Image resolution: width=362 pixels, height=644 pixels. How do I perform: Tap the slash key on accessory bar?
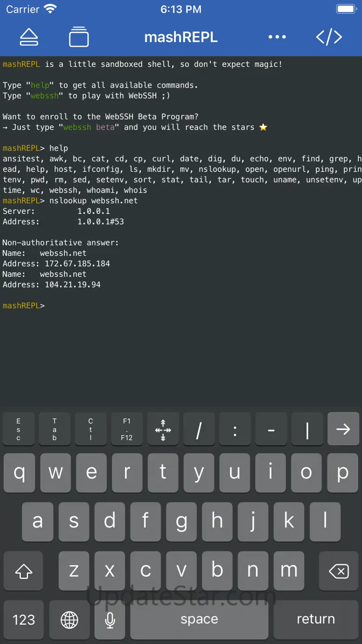(x=199, y=429)
